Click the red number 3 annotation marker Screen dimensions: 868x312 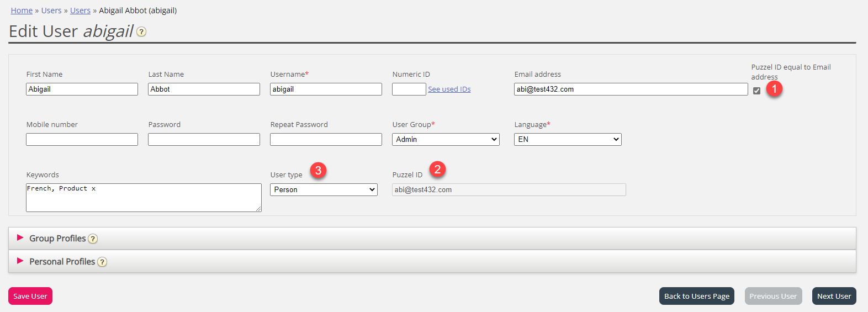pyautogui.click(x=318, y=171)
